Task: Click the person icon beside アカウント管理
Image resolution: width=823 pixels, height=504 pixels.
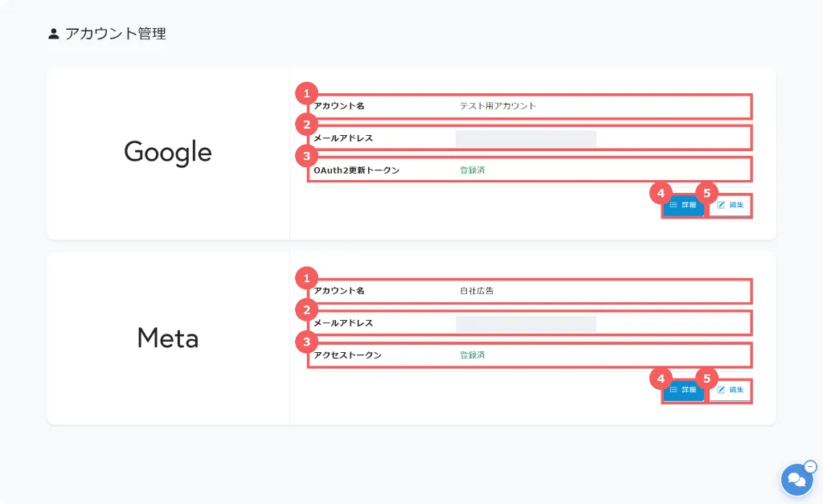Action: coord(54,34)
